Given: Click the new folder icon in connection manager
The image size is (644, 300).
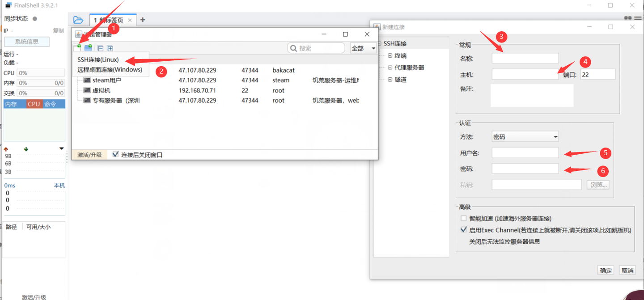Looking at the screenshot, I should pyautogui.click(x=88, y=48).
